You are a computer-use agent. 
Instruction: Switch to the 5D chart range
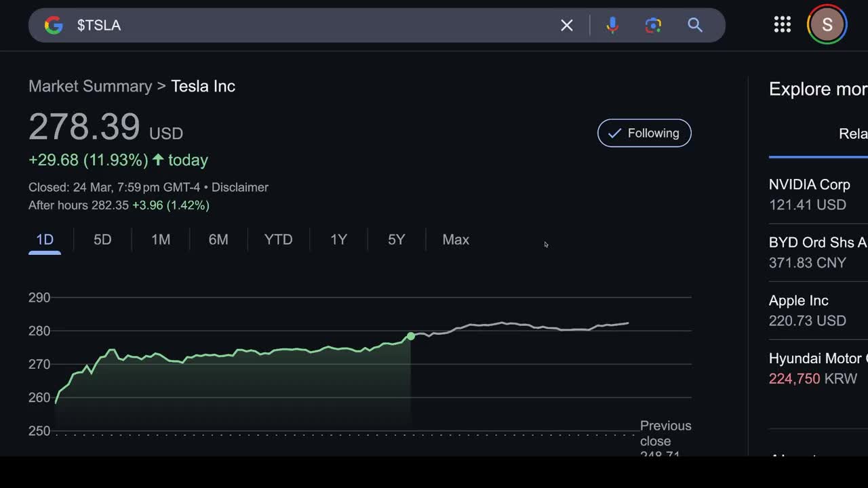(x=102, y=240)
